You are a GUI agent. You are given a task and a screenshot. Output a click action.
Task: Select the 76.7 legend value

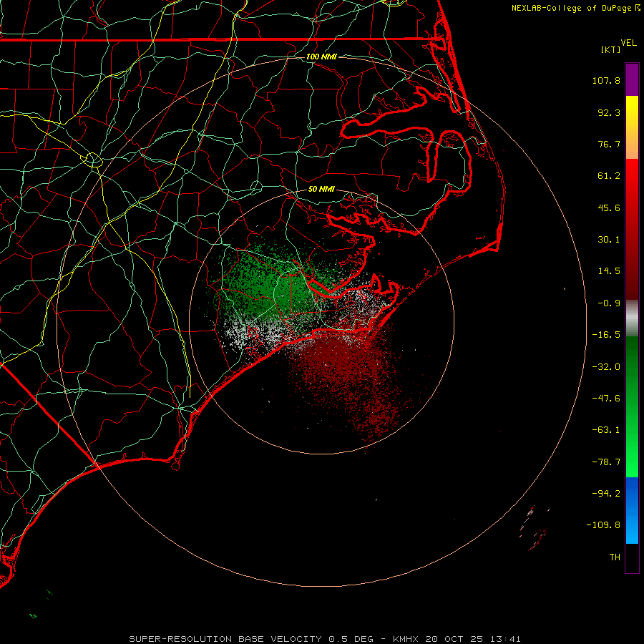tap(609, 144)
